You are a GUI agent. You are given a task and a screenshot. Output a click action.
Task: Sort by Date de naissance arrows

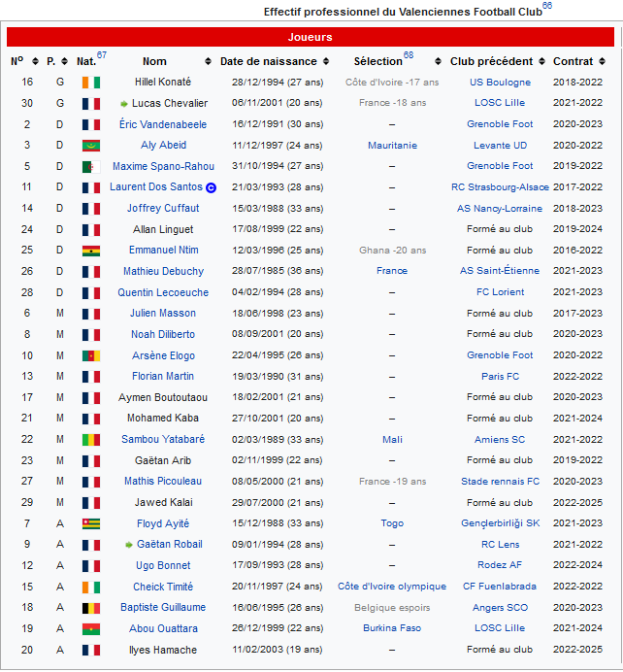point(326,62)
